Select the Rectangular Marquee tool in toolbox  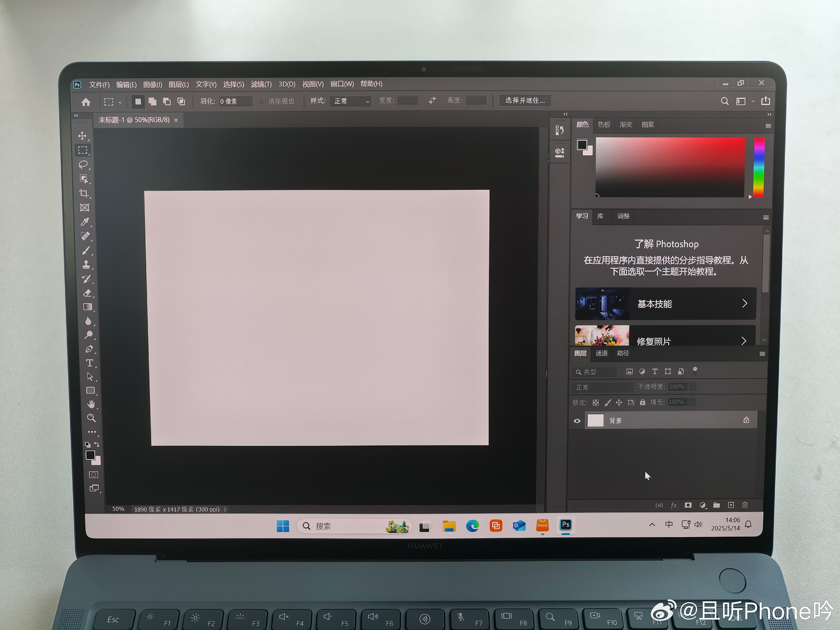click(83, 150)
